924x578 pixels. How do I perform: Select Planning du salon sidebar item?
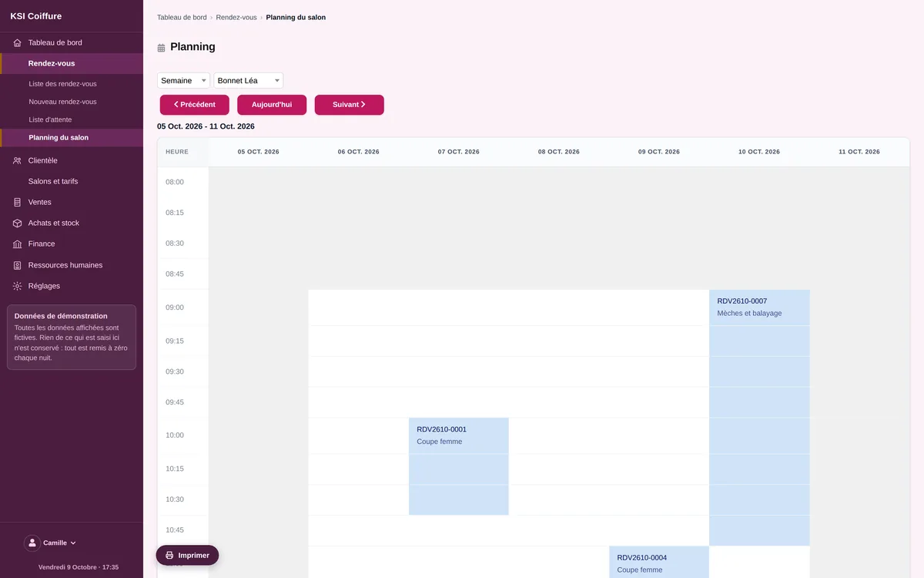(72, 138)
